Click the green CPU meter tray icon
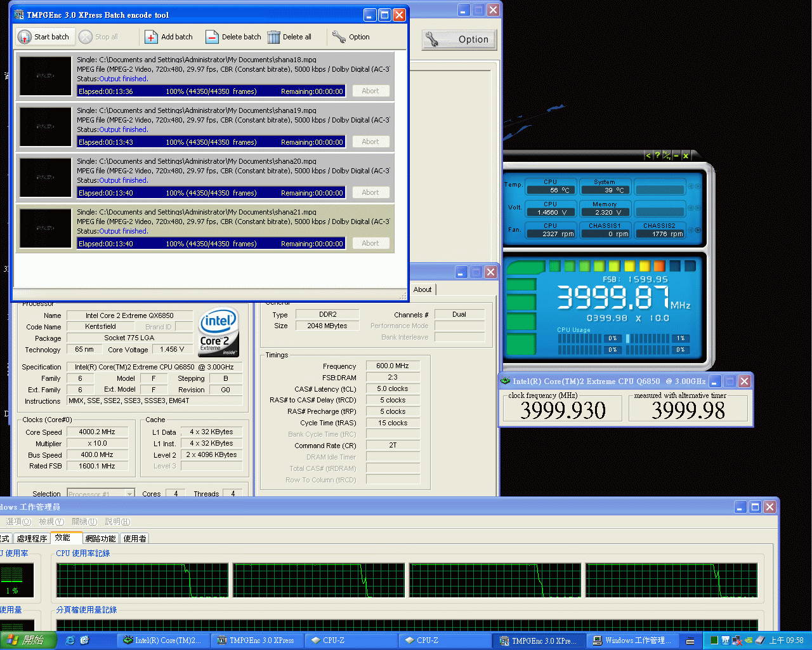Image resolution: width=812 pixels, height=650 pixels. click(x=714, y=640)
